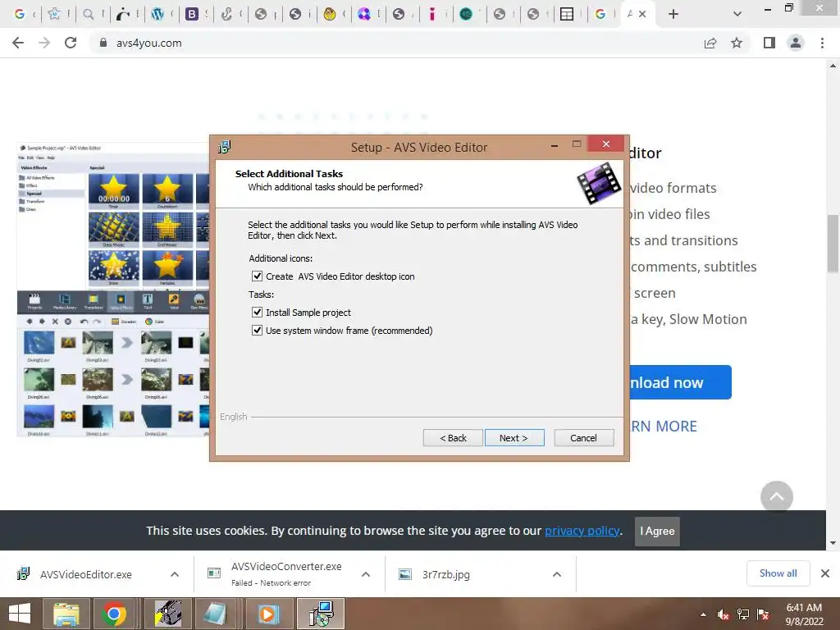The height and width of the screenshot is (630, 840).
Task: Check the Create AVS Video Editor desktop icon box
Action: pyautogui.click(x=257, y=276)
